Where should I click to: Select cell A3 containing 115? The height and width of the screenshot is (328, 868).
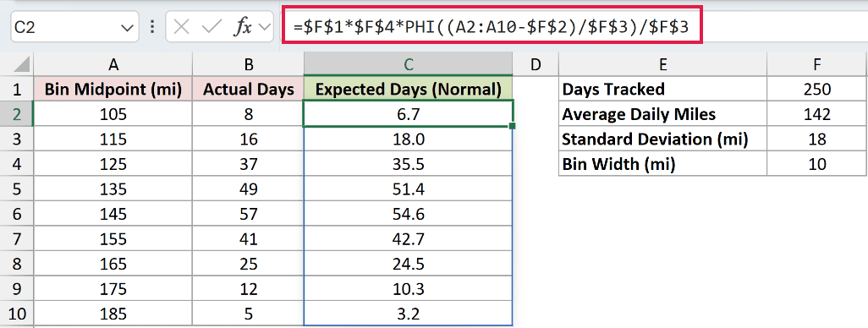click(x=113, y=139)
